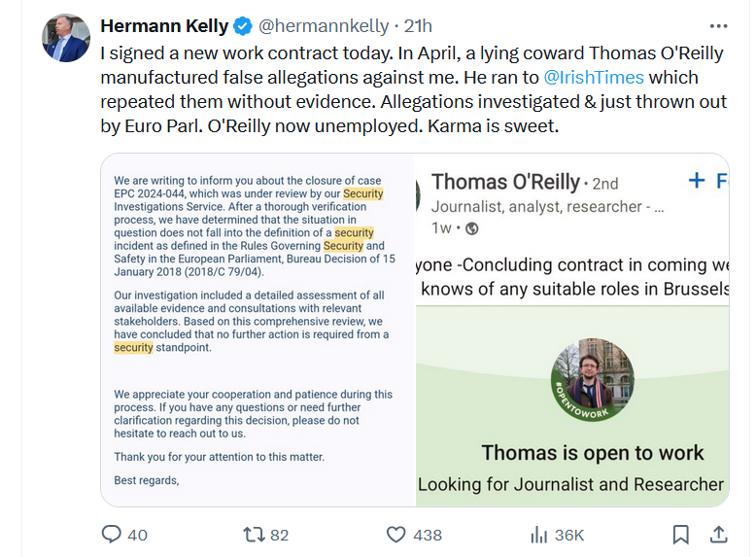Bookmark this post
Image resolution: width=756 pixels, height=557 pixels.
(681, 534)
